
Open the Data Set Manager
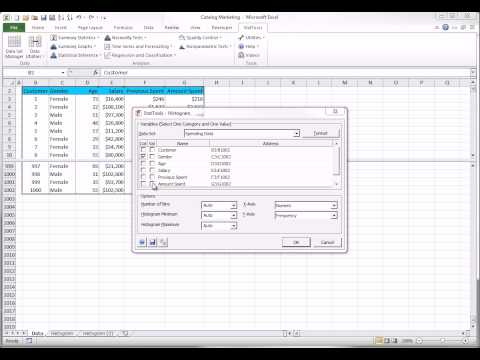point(14,47)
